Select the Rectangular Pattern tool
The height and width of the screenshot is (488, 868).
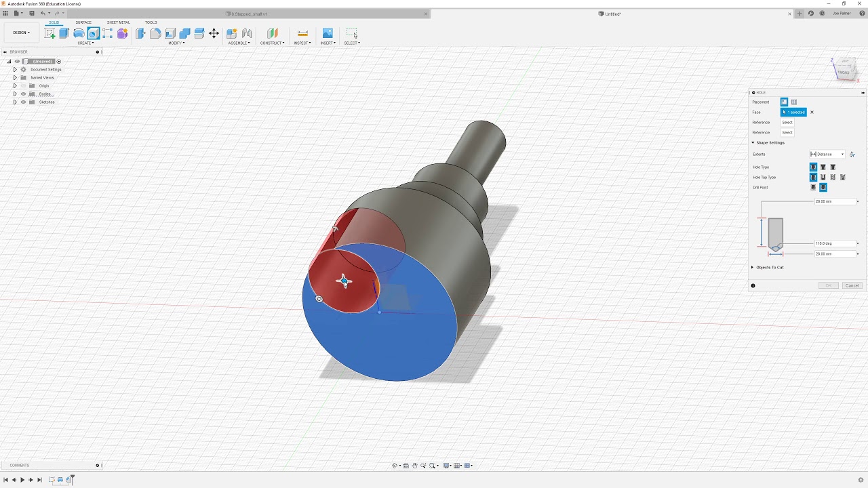click(108, 33)
